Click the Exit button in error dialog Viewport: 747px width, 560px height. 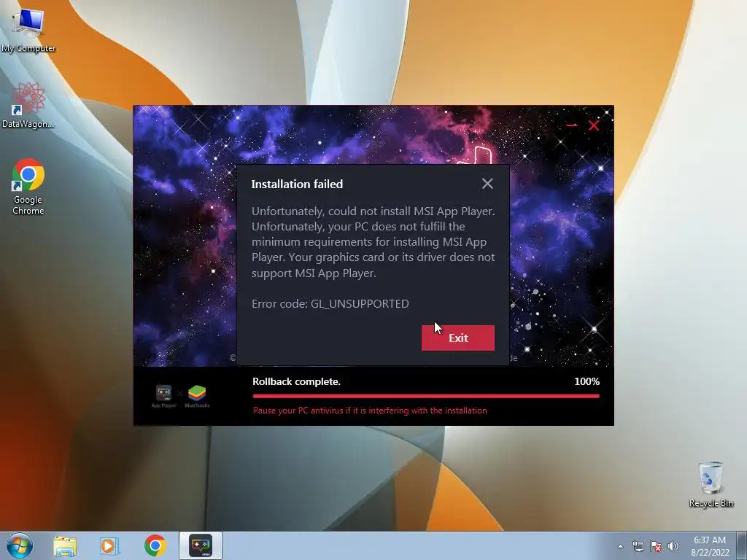pos(458,338)
